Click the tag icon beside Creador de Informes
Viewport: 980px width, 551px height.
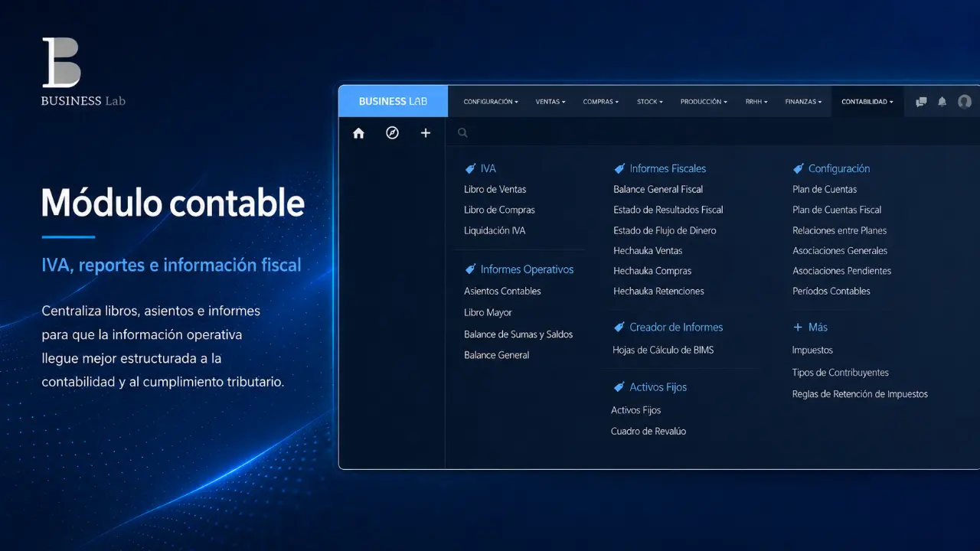point(619,327)
